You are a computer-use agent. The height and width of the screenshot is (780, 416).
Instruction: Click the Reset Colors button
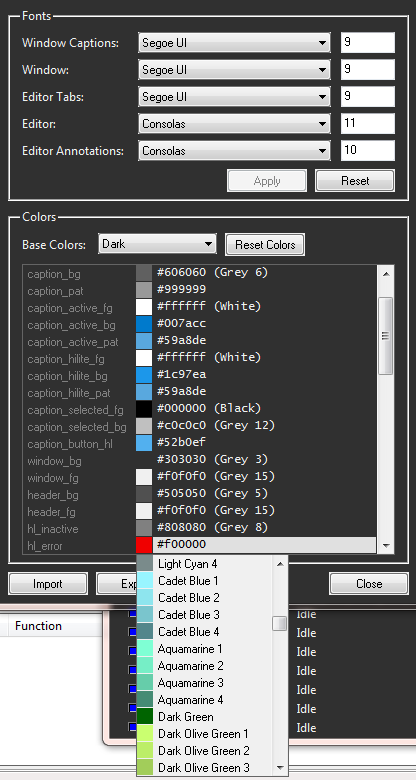[265, 245]
